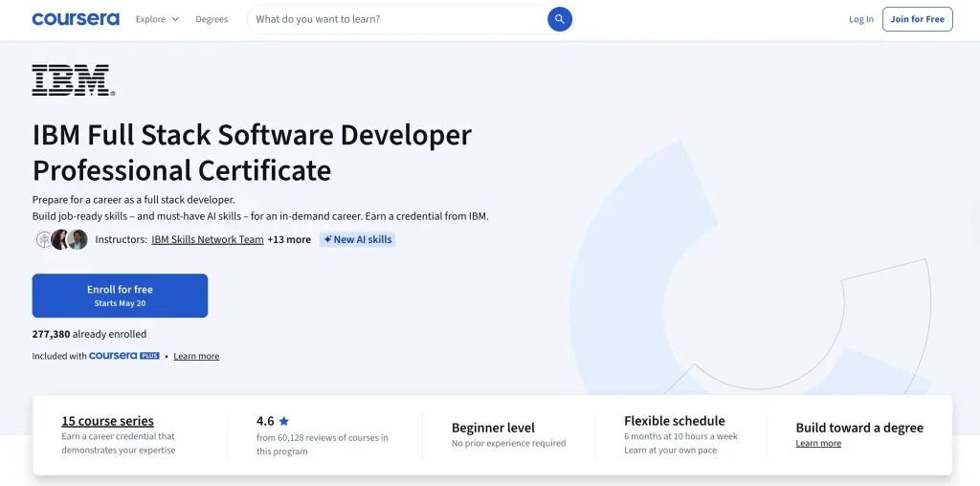This screenshot has height=486, width=980.
Task: Click 'No prior experience required' text
Action: [509, 444]
